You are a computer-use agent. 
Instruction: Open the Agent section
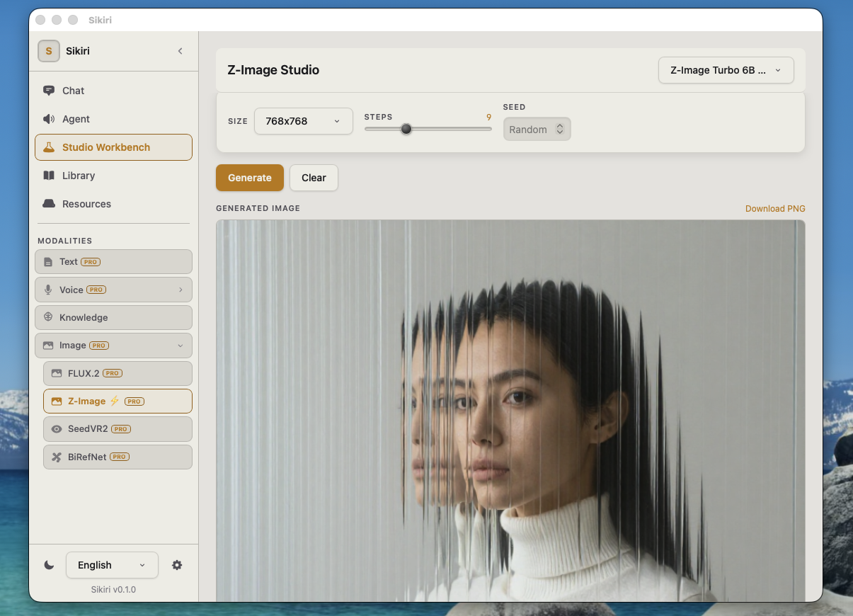point(113,119)
